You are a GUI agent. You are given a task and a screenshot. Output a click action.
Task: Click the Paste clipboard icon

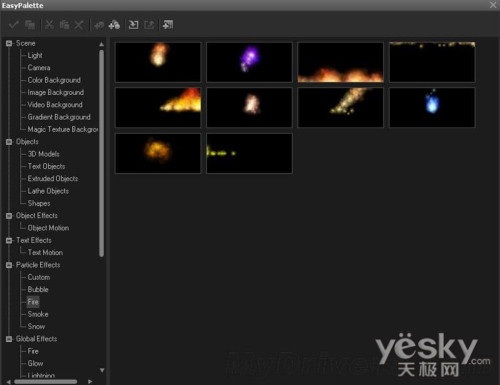coord(64,25)
